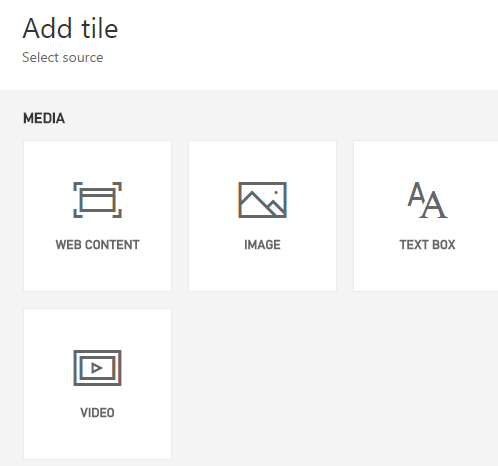Choose the VIDEO label text
This screenshot has width=498, height=466.
97,413
